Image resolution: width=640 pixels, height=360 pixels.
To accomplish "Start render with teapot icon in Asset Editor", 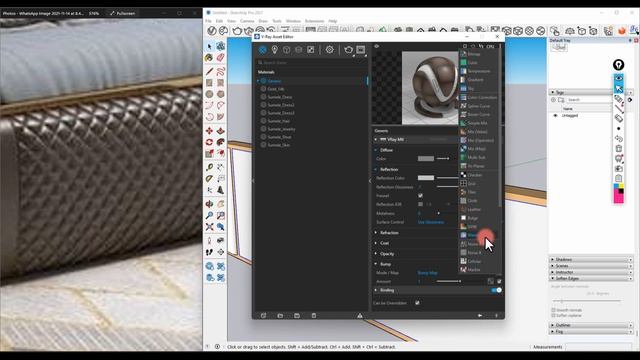I will (x=348, y=50).
